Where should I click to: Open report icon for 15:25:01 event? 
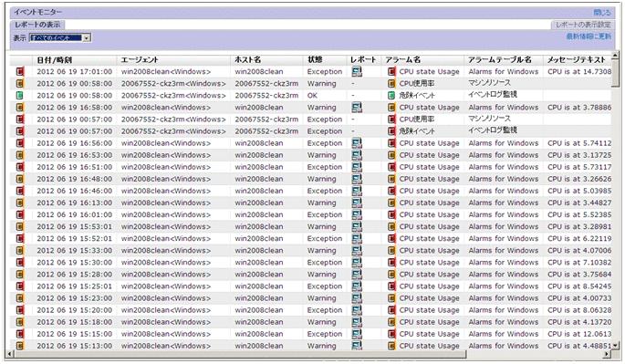click(x=357, y=286)
